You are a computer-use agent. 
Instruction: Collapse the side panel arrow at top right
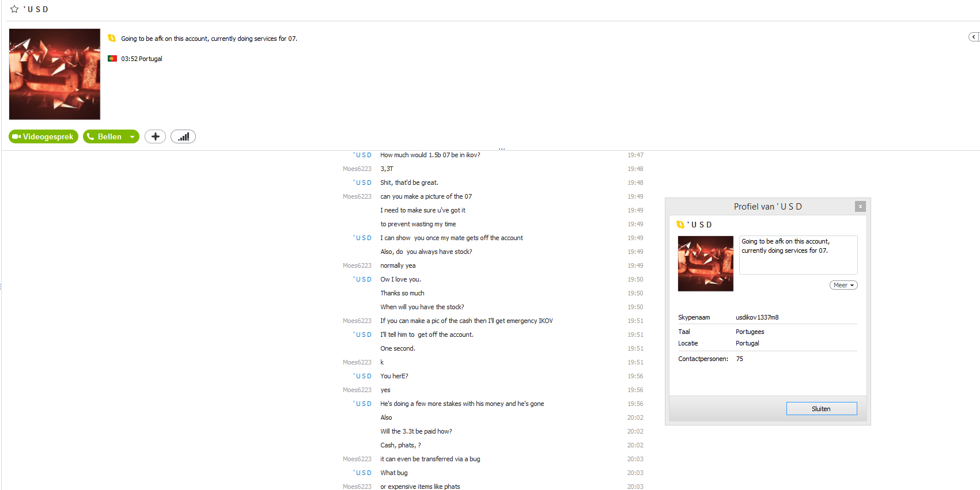[x=974, y=37]
